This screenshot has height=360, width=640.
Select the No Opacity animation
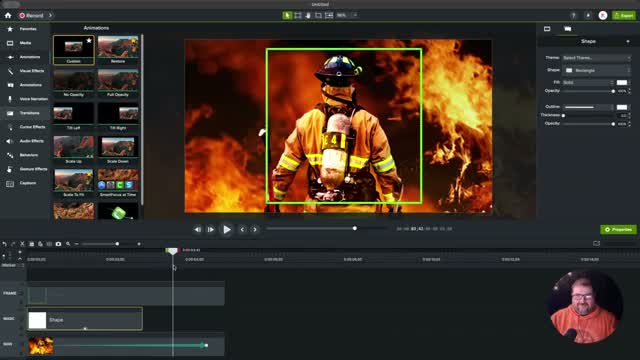coord(73,83)
